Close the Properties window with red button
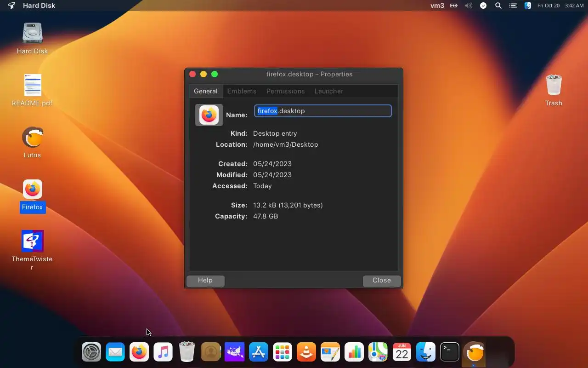The width and height of the screenshot is (588, 368). [x=192, y=74]
